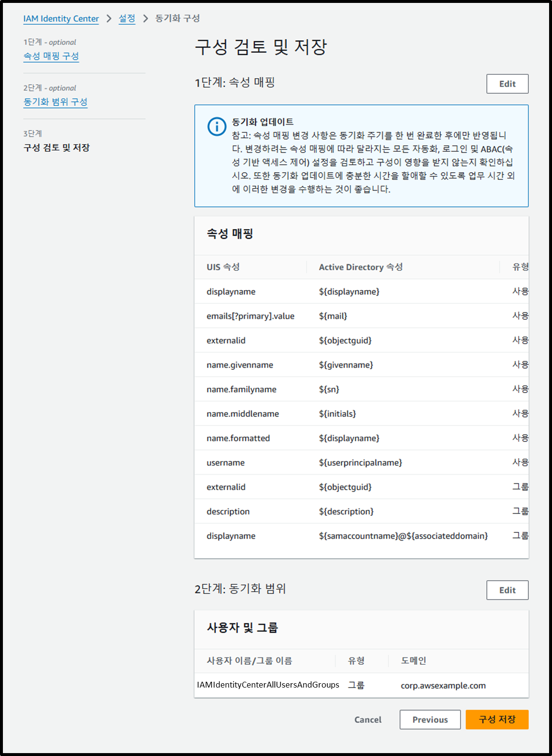Select 구성 검토 및 저장 step label in sidebar
The image size is (552, 756).
[x=56, y=148]
